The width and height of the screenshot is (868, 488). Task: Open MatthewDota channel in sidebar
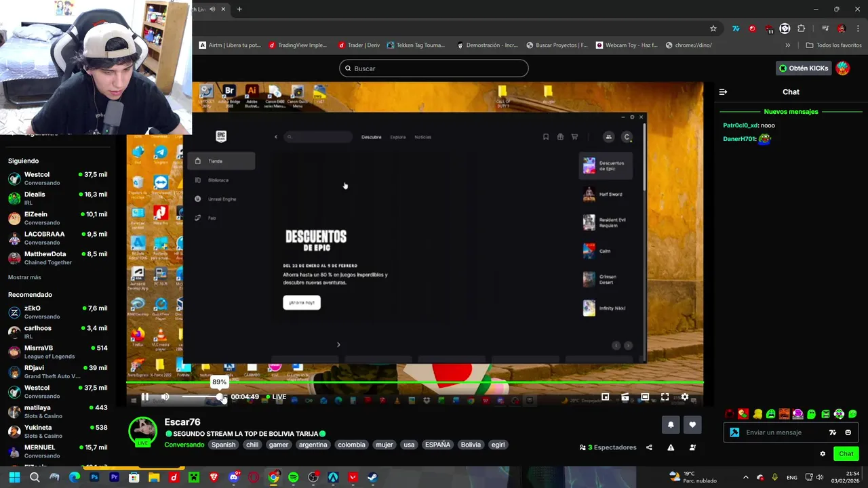click(58, 258)
